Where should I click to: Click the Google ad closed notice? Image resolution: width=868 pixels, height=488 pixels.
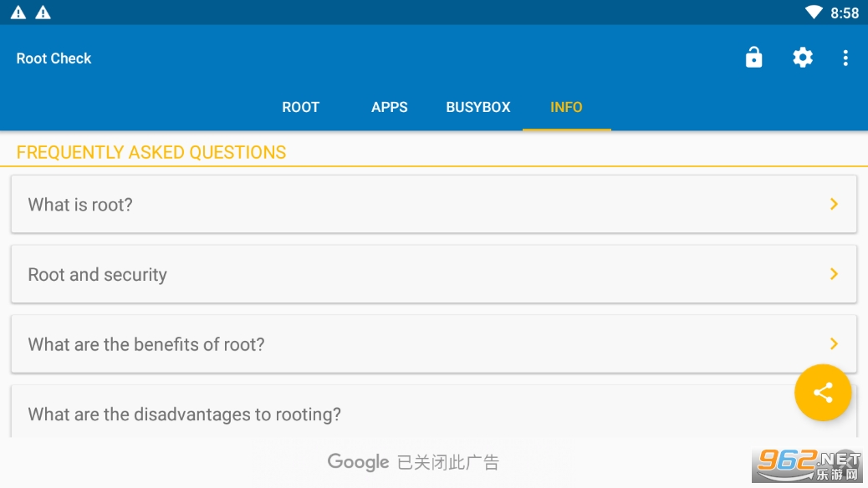[x=413, y=462]
